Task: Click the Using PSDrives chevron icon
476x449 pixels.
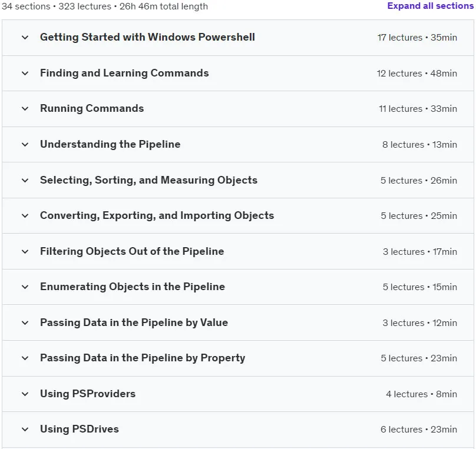Action: click(x=25, y=430)
